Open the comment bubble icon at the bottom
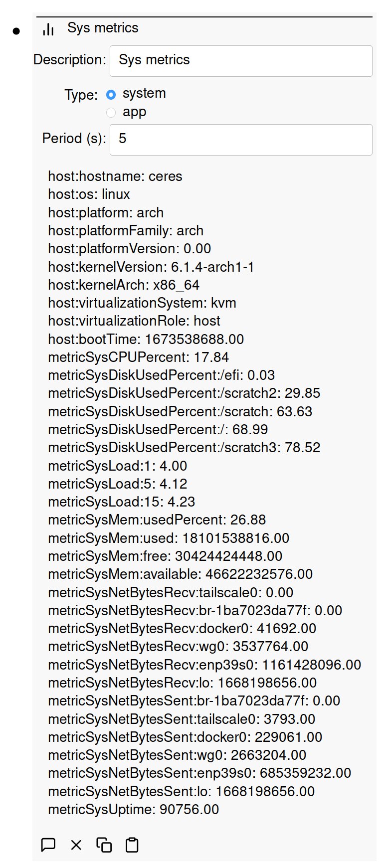The image size is (390, 868). (48, 845)
